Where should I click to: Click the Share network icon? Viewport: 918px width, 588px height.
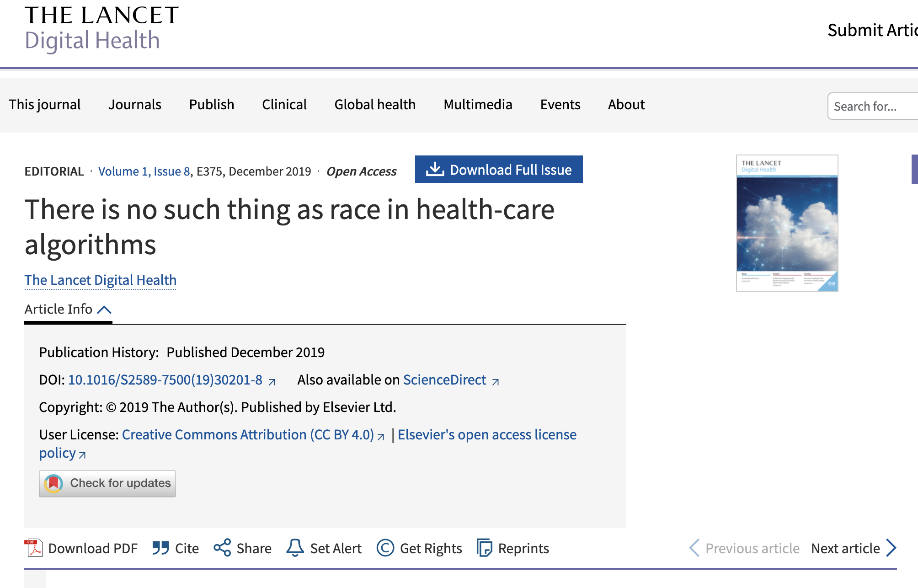pos(222,548)
